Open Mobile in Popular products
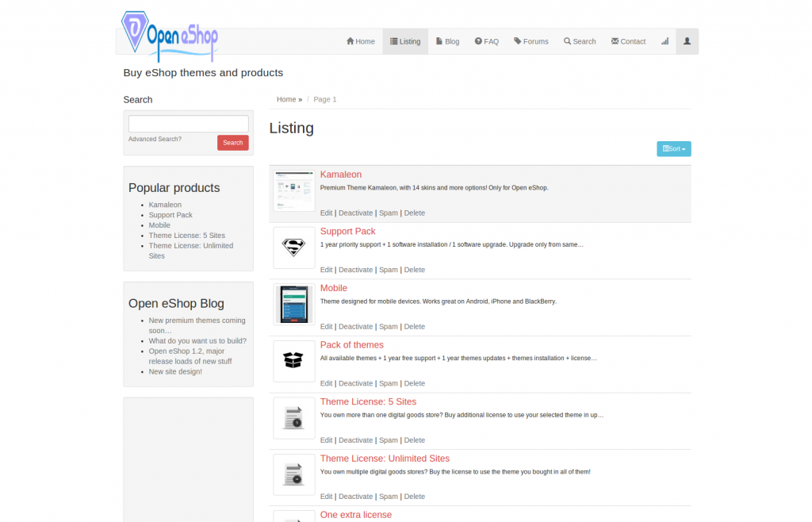 159,225
